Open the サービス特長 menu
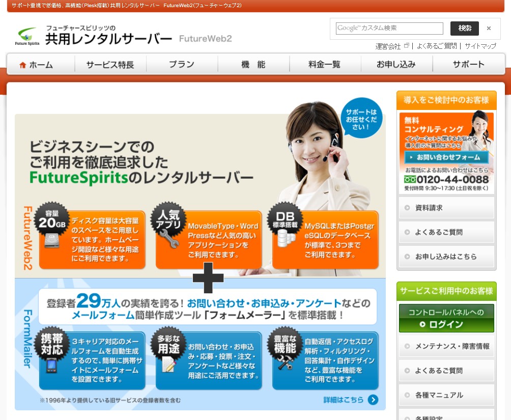Image resolution: width=511 pixels, height=420 pixels. tap(110, 65)
